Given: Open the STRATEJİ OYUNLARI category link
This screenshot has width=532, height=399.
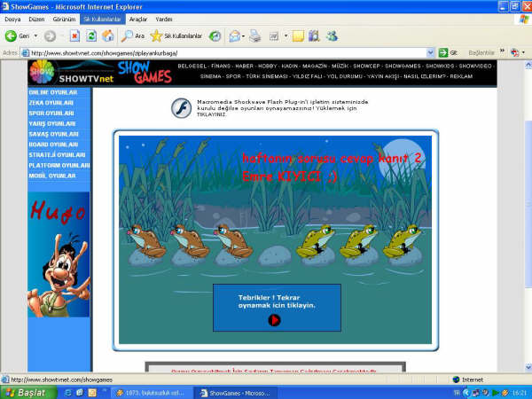Looking at the screenshot, I should tap(58, 154).
